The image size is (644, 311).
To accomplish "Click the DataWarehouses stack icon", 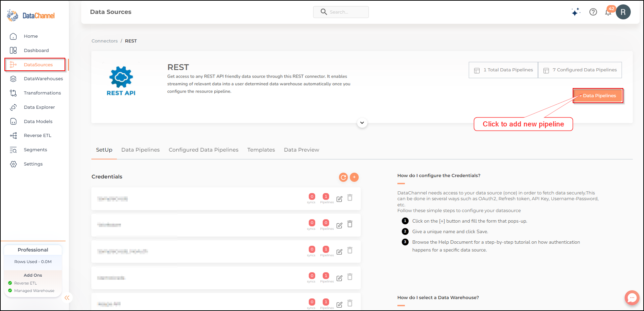I will point(13,79).
